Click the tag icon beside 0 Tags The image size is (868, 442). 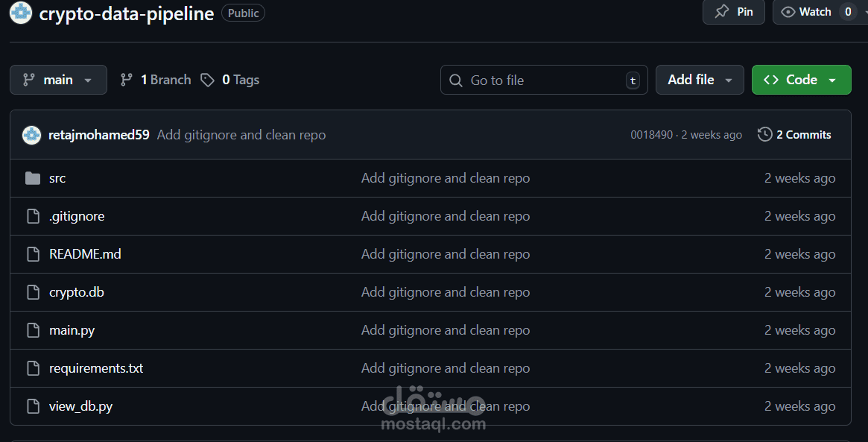tap(208, 80)
